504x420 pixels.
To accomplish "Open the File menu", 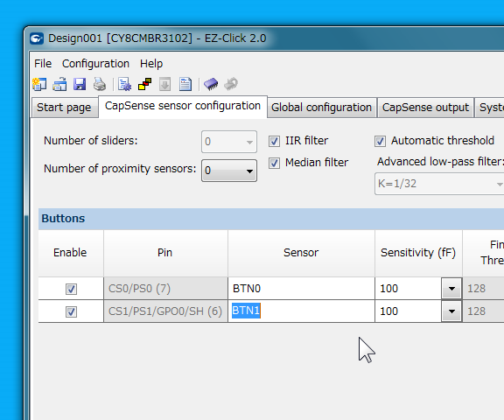I will (x=43, y=64).
